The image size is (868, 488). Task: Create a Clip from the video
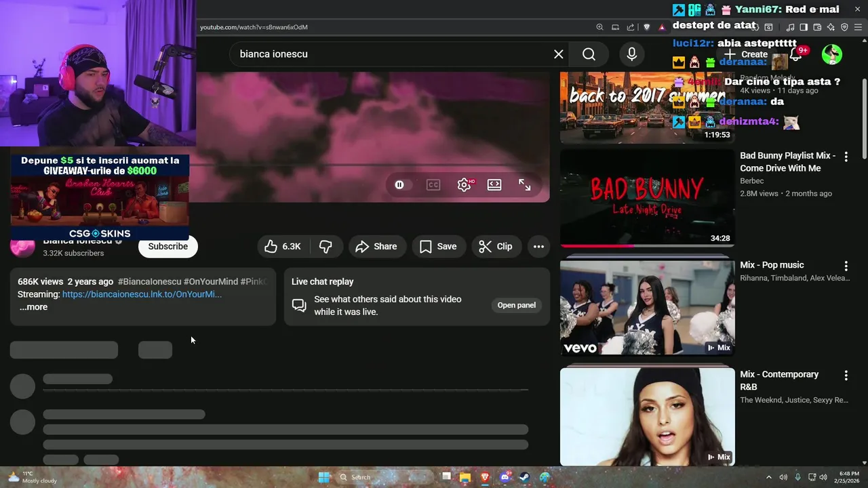pos(496,247)
